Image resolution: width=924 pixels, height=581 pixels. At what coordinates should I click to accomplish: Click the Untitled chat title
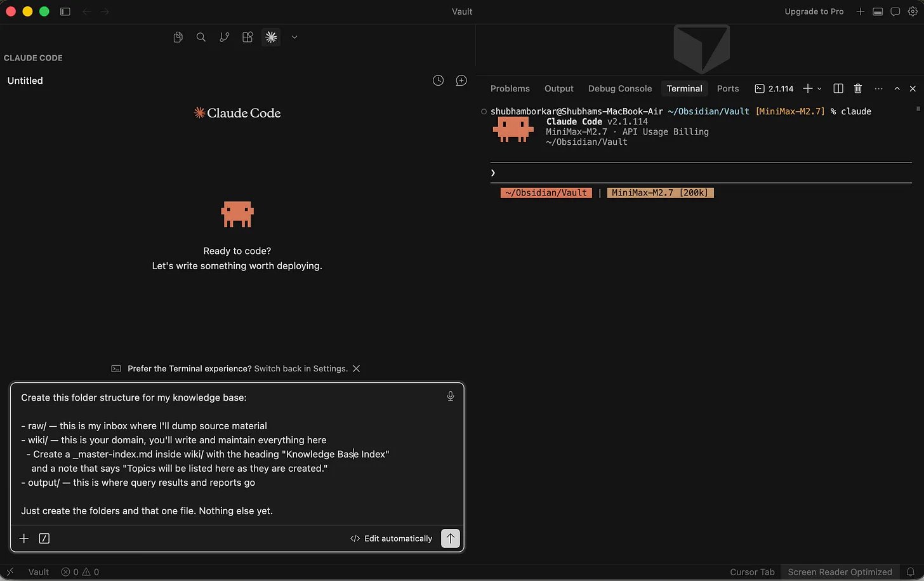pos(25,81)
